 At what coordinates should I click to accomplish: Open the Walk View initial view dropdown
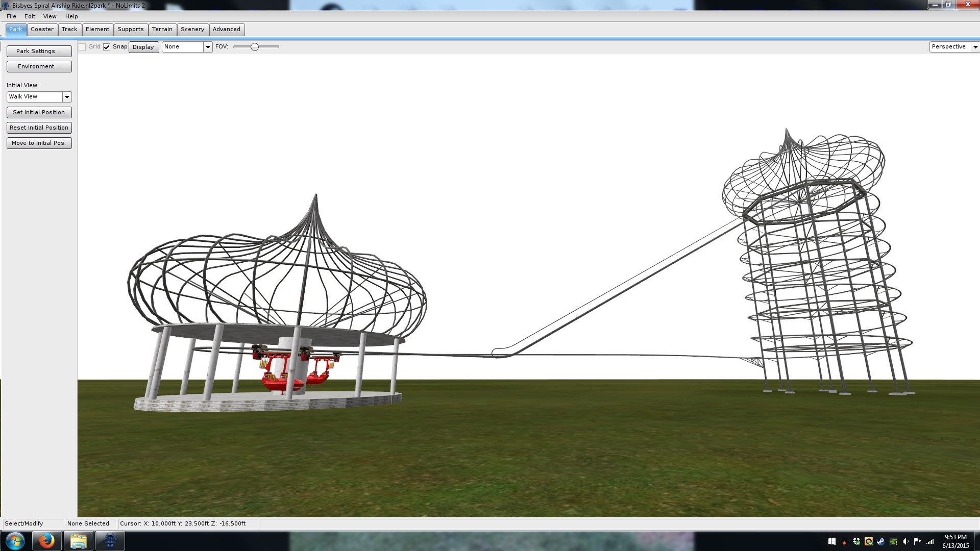click(x=67, y=97)
